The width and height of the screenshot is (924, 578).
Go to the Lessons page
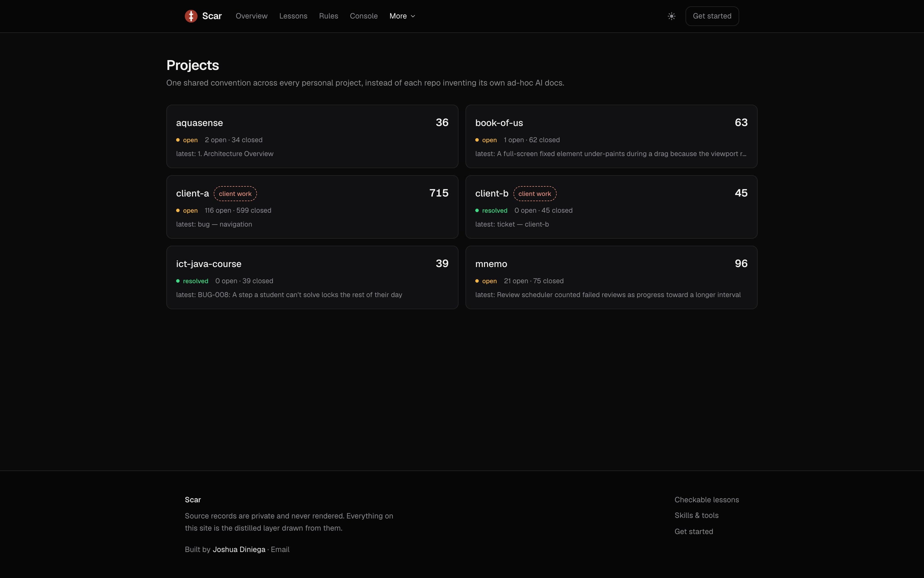293,16
